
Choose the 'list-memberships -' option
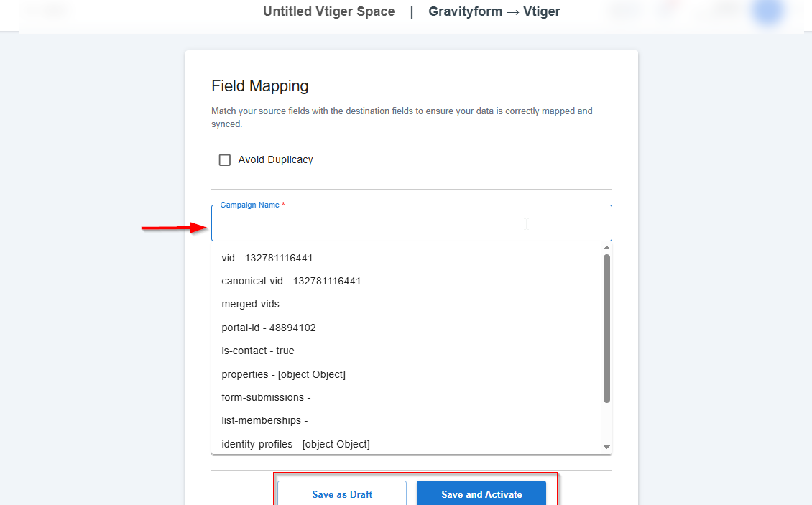pos(264,420)
